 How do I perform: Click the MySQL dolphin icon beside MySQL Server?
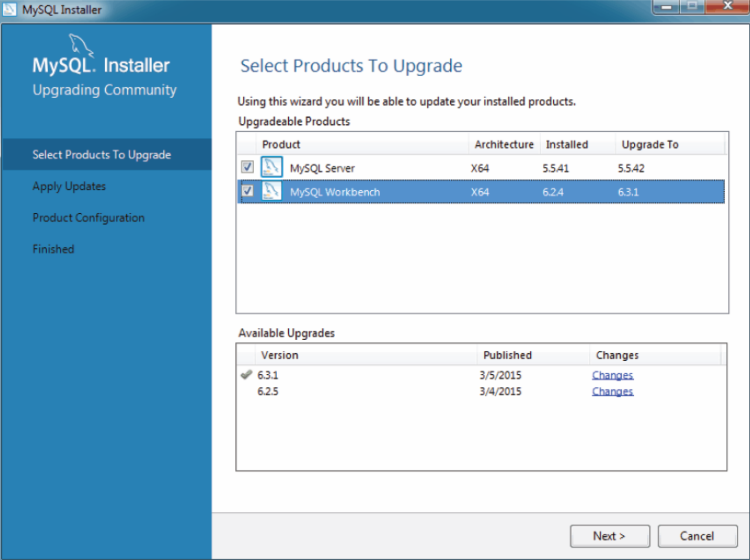click(x=272, y=168)
